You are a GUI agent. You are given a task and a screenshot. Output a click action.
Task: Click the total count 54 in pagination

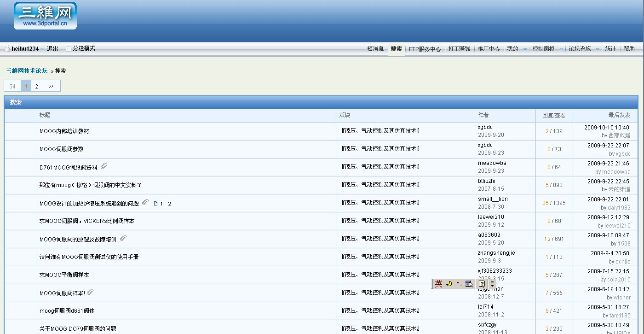point(12,86)
